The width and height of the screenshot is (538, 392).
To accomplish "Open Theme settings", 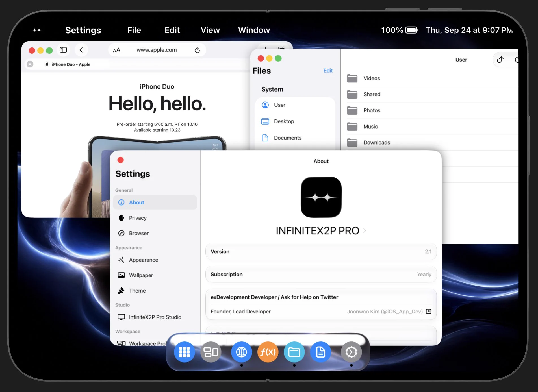I will pos(155,291).
